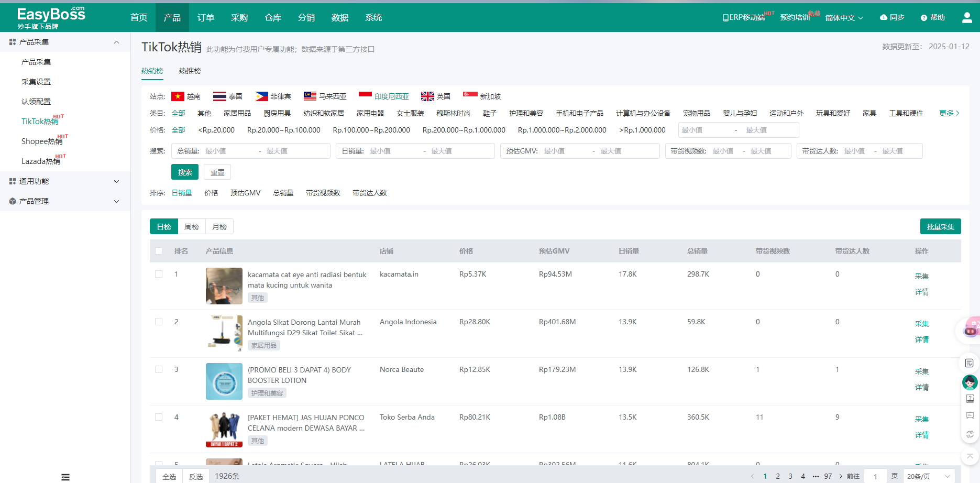Open the floating help document icon
The image size is (980, 483).
(x=970, y=399)
